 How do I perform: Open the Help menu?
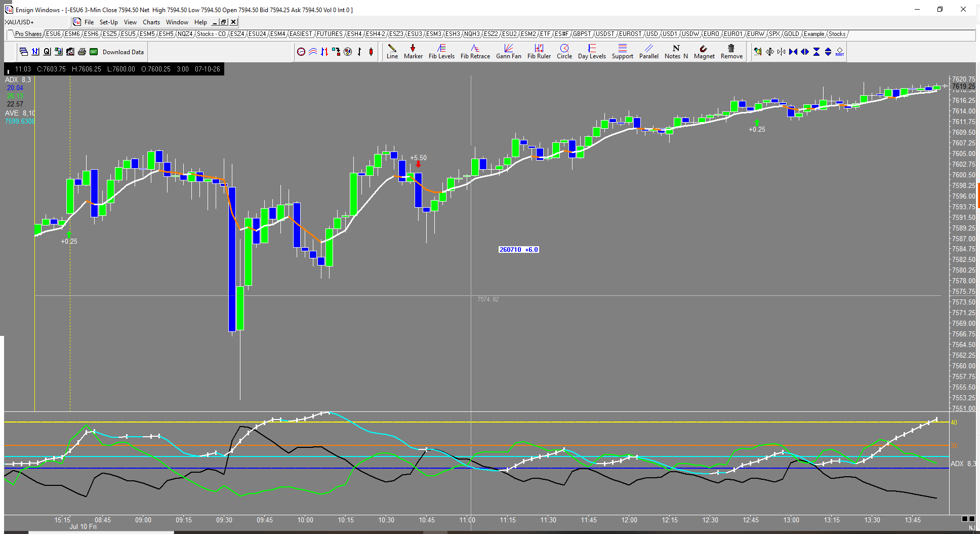click(x=200, y=22)
